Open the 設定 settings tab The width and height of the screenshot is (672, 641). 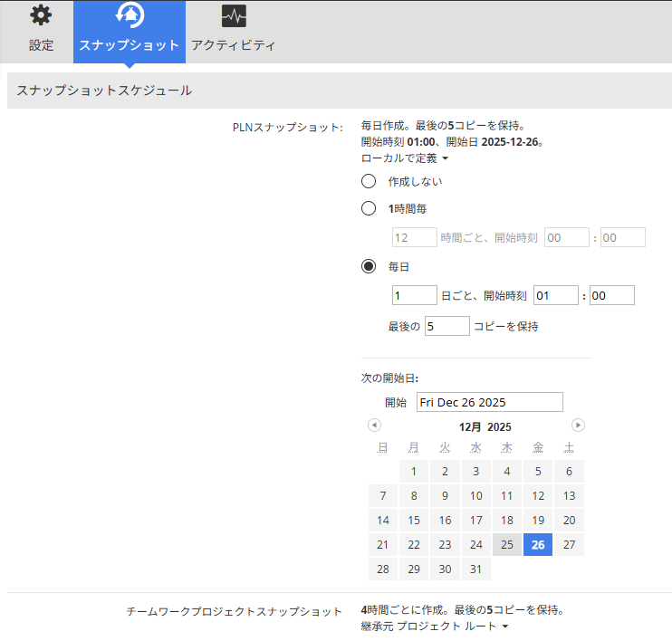[x=41, y=32]
